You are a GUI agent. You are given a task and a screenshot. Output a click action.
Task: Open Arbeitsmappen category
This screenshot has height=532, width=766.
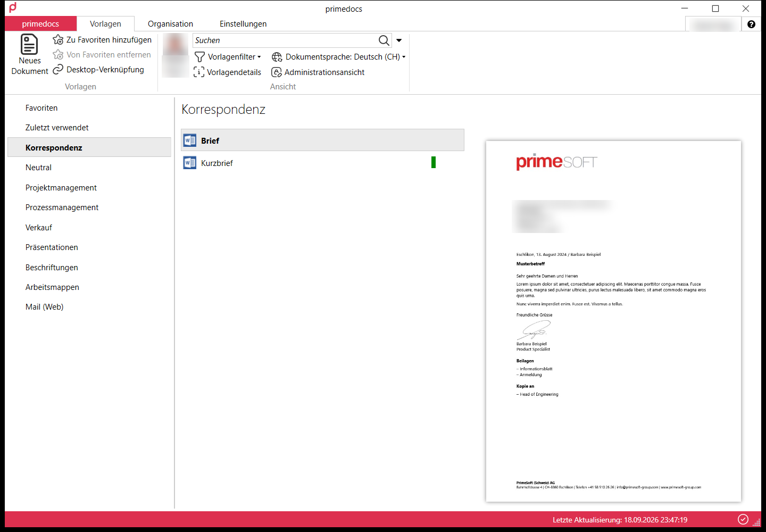tap(89, 287)
